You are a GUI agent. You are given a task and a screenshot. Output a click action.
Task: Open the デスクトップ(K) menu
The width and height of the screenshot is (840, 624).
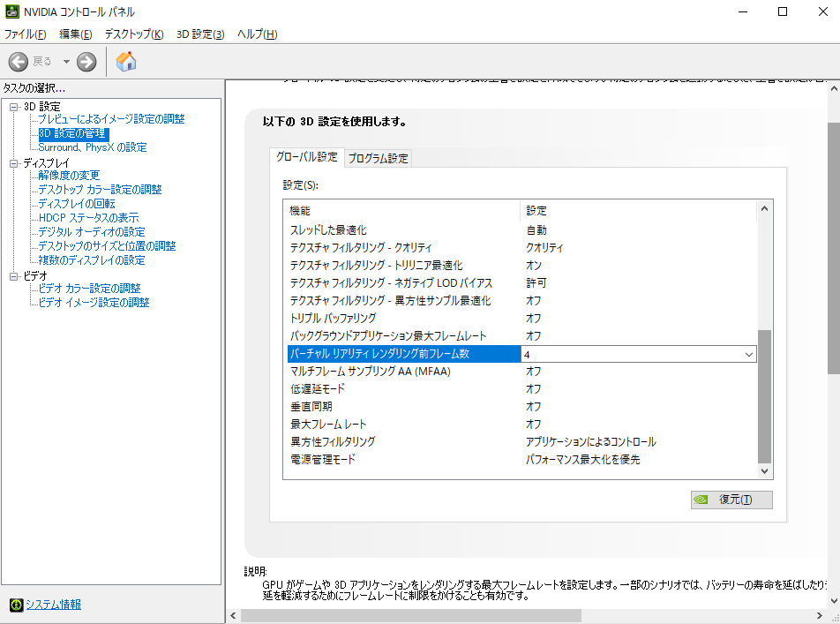(134, 34)
